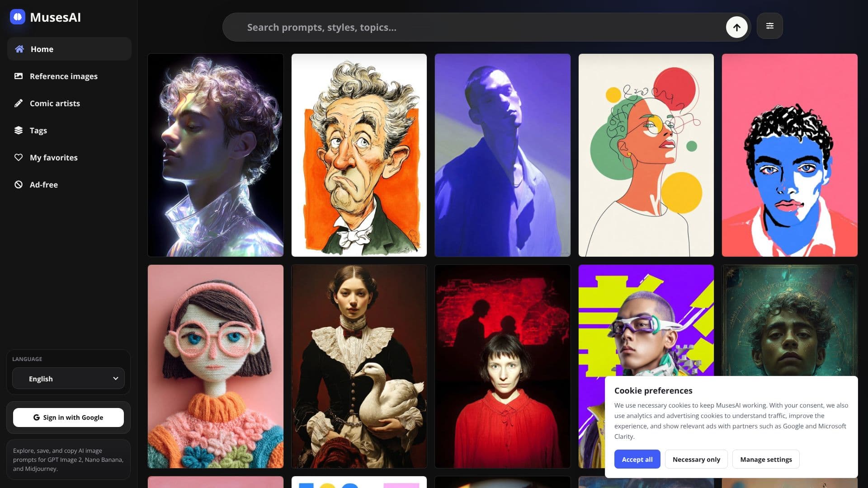The image size is (868, 488).
Task: Open the Tags page
Action: (69, 130)
